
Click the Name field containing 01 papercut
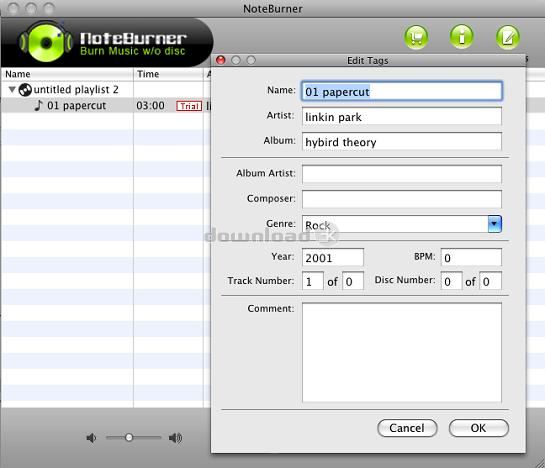(401, 91)
